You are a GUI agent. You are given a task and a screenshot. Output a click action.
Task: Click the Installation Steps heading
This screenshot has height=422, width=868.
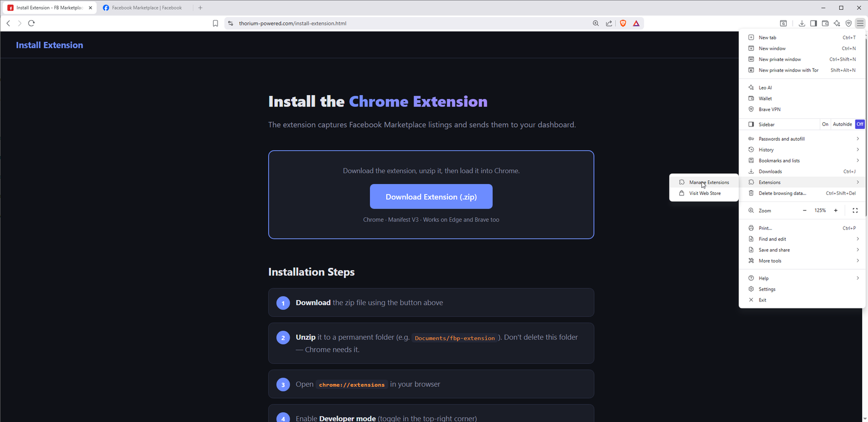(311, 272)
